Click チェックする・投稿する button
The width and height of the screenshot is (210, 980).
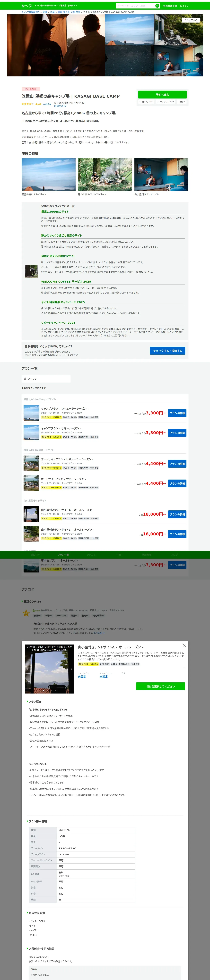coord(168,351)
